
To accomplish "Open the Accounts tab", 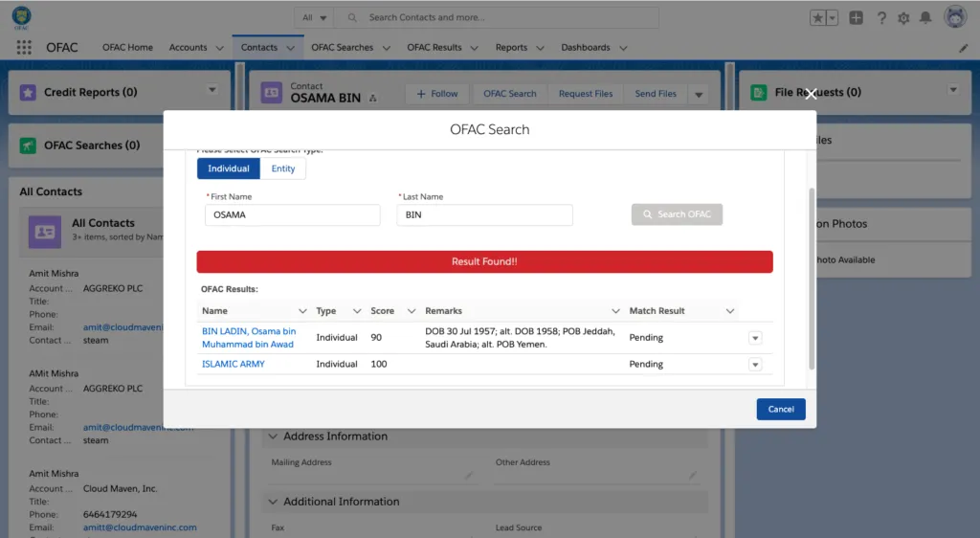I will 188,48.
